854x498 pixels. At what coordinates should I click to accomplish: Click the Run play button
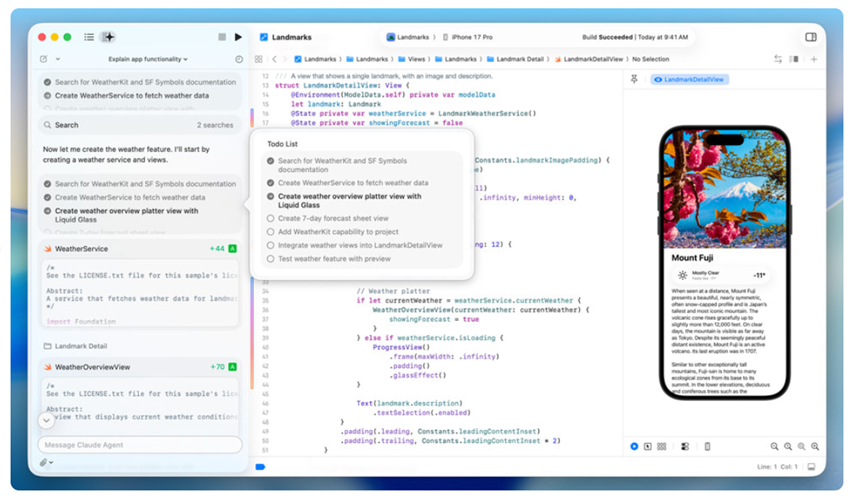tap(238, 37)
